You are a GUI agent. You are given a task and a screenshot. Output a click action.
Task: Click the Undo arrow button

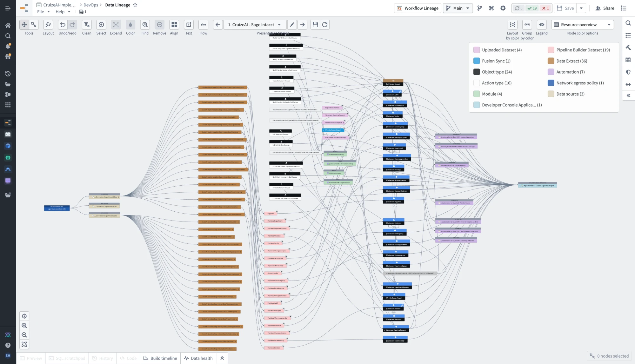(63, 25)
